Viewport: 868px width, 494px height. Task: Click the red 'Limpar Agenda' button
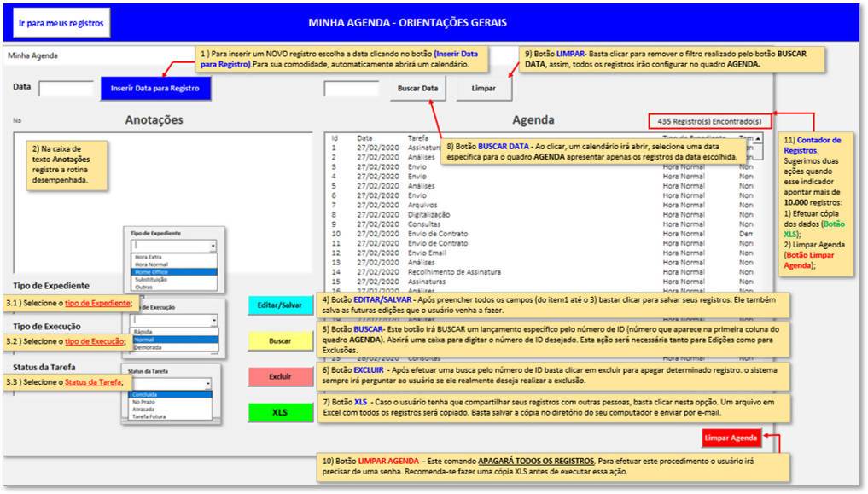tap(731, 439)
